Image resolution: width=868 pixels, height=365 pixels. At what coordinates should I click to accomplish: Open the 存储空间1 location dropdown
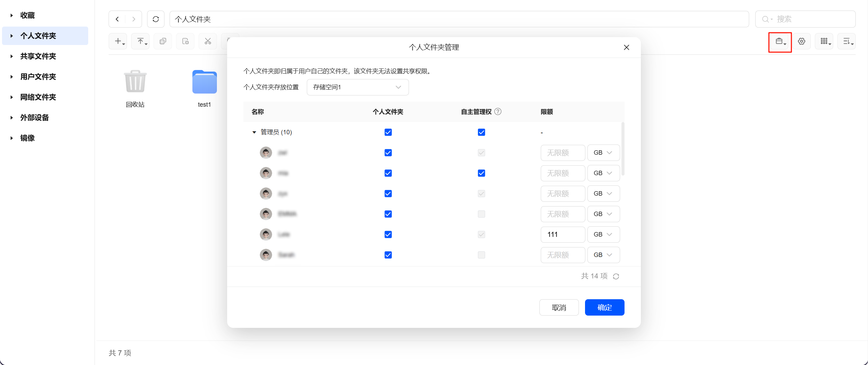tap(357, 87)
